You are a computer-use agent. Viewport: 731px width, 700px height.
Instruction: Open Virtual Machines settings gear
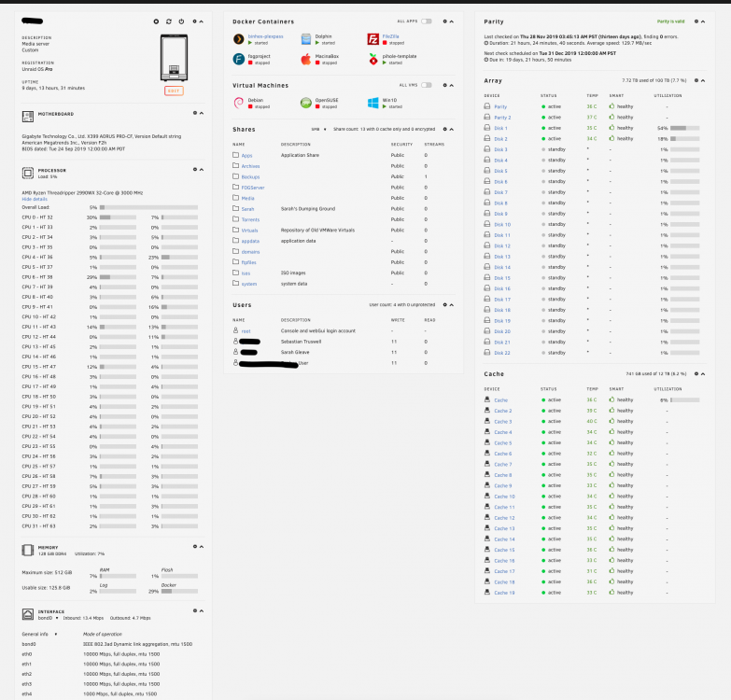(444, 85)
